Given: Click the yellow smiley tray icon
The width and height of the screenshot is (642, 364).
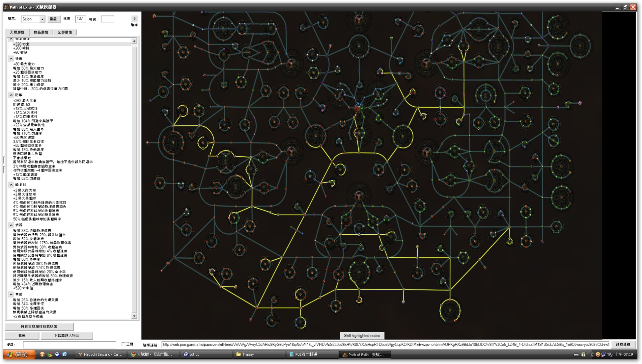Looking at the screenshot, I should [x=598, y=355].
